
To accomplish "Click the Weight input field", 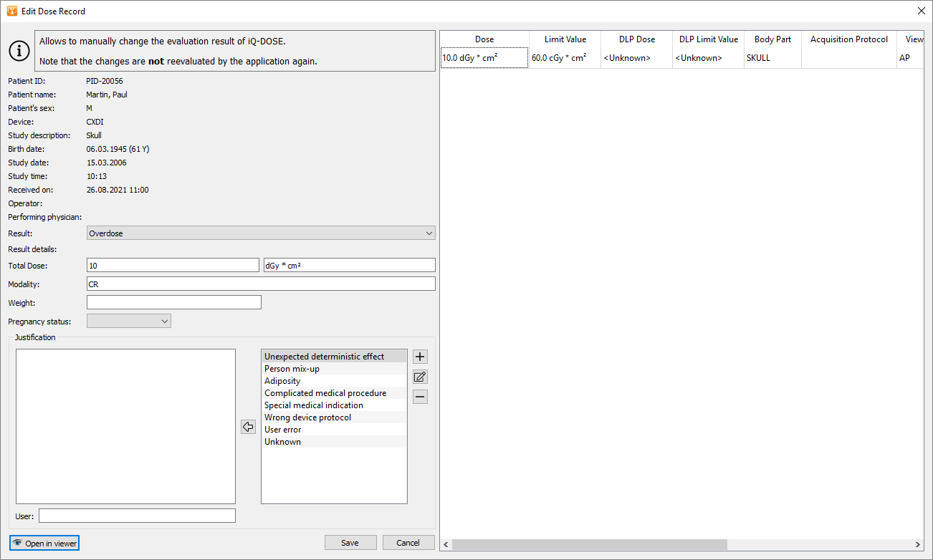I will tap(173, 303).
